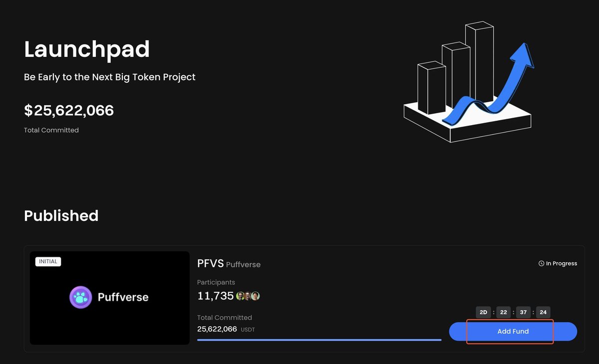
Task: Click the 37 minutes countdown box
Action: (523, 312)
